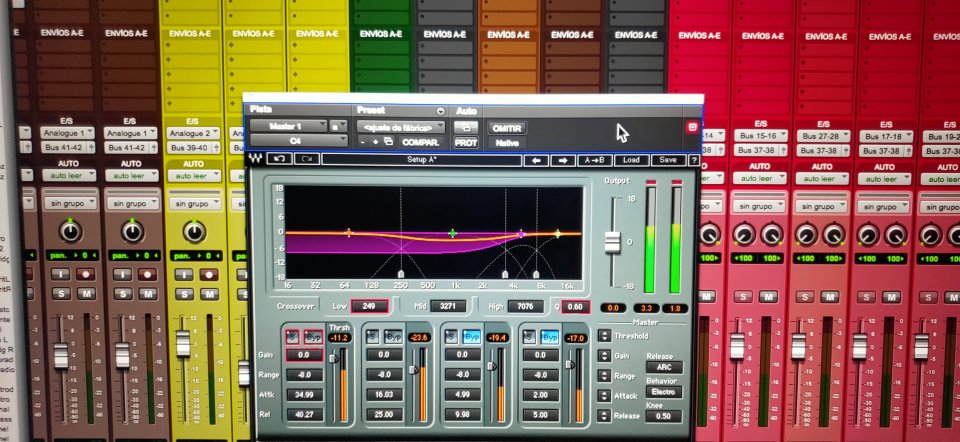Open the ajuste de fábrica preset dropdown
This screenshot has width=960, height=442.
point(401,127)
